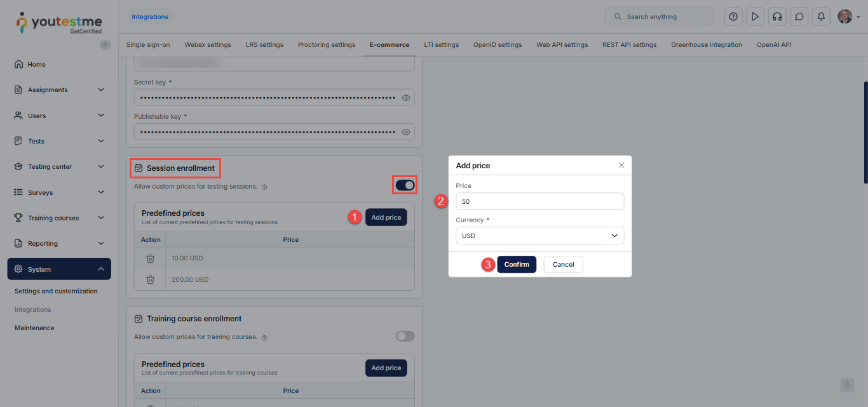Open the REST API settings tab
The image size is (868, 407).
pyautogui.click(x=629, y=45)
